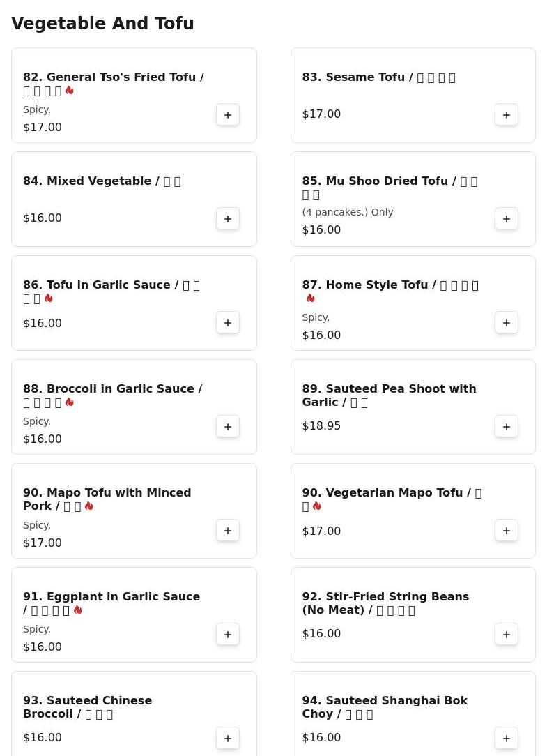
Task: Click the $18.95 price label
Action: 321,426
